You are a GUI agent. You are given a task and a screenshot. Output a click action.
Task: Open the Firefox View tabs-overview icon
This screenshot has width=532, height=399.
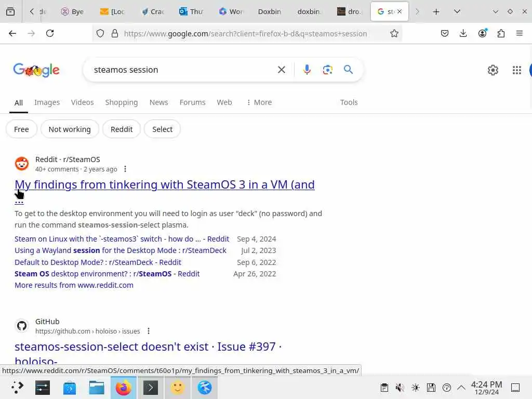pos(10,11)
